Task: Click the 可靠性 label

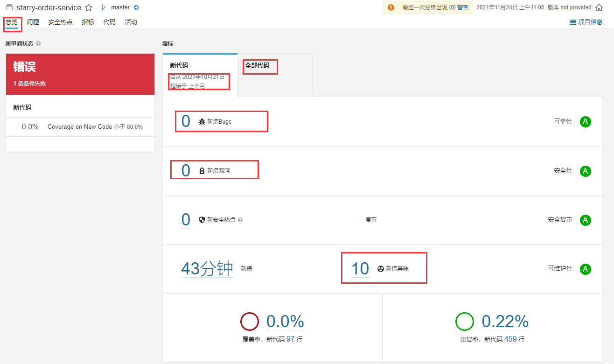Action: [563, 122]
